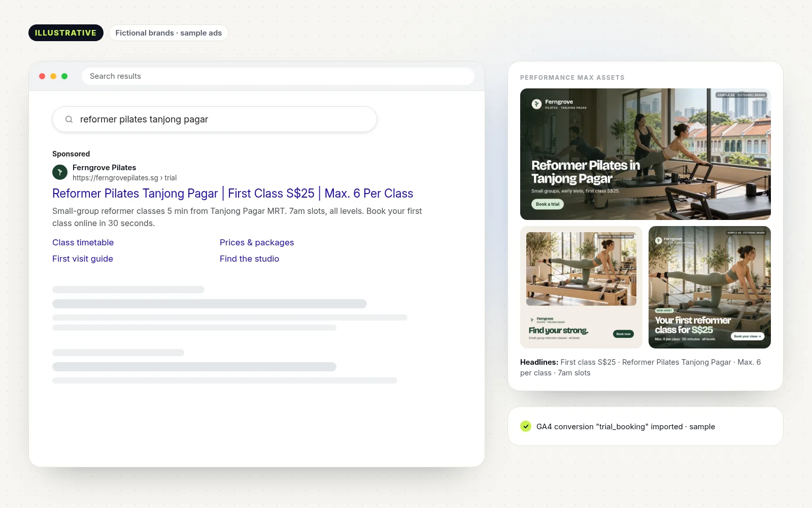Open the First visit guide sitelink

coord(83,259)
